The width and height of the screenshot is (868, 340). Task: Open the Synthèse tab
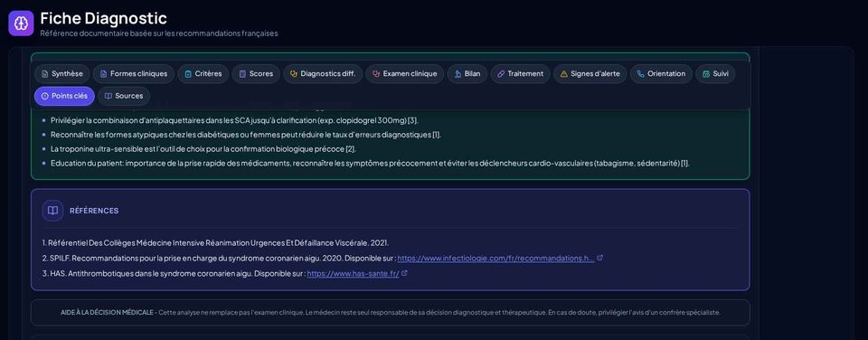pos(62,73)
